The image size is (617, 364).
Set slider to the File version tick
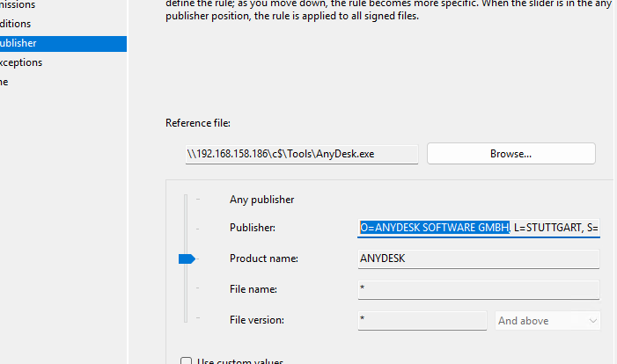pyautogui.click(x=197, y=320)
